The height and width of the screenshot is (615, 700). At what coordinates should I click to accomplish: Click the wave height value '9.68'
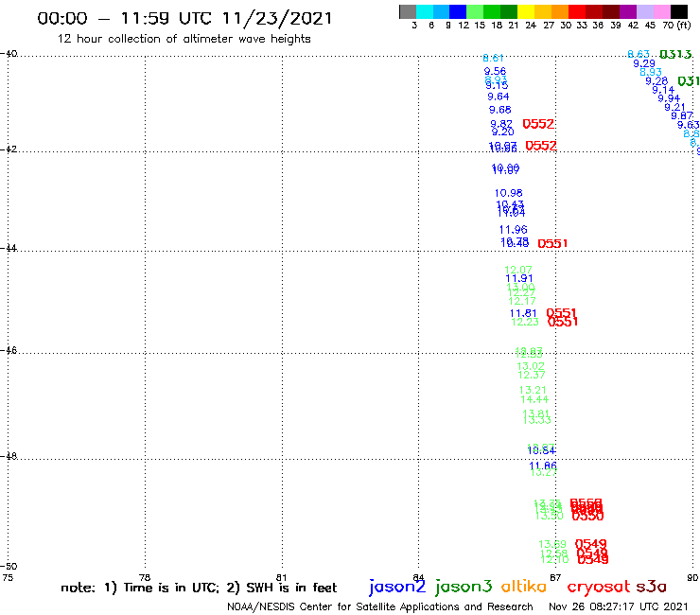coord(500,110)
